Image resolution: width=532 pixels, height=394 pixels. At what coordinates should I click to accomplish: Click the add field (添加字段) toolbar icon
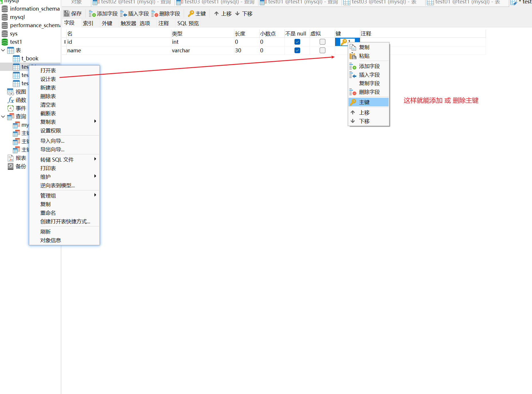[x=92, y=13]
